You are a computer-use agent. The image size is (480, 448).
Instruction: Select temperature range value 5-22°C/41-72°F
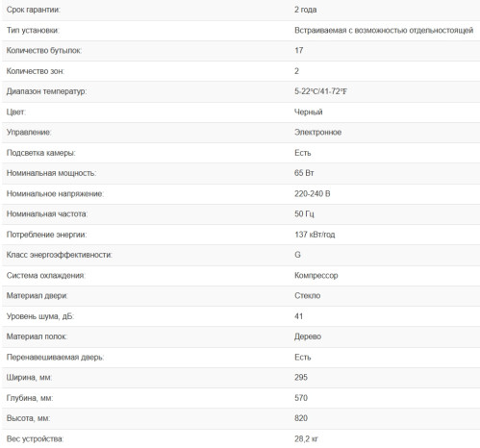coord(320,91)
